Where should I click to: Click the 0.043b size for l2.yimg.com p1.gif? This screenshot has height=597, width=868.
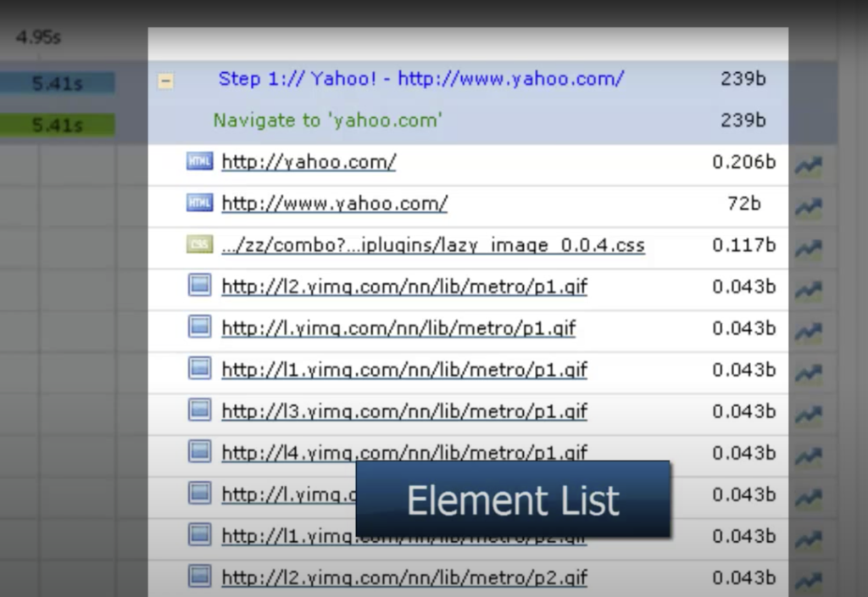(x=744, y=287)
